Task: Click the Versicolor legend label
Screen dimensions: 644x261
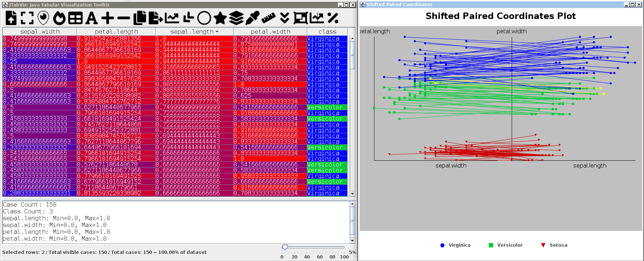Action: pos(510,245)
